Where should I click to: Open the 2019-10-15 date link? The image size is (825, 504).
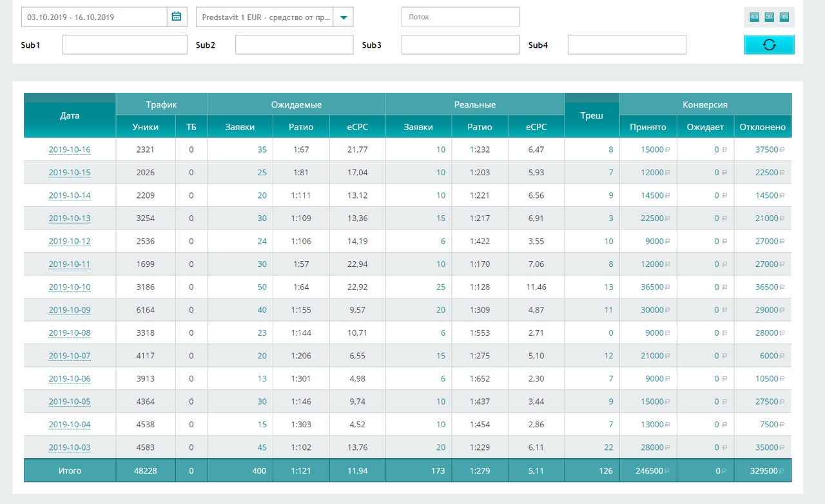pyautogui.click(x=70, y=173)
